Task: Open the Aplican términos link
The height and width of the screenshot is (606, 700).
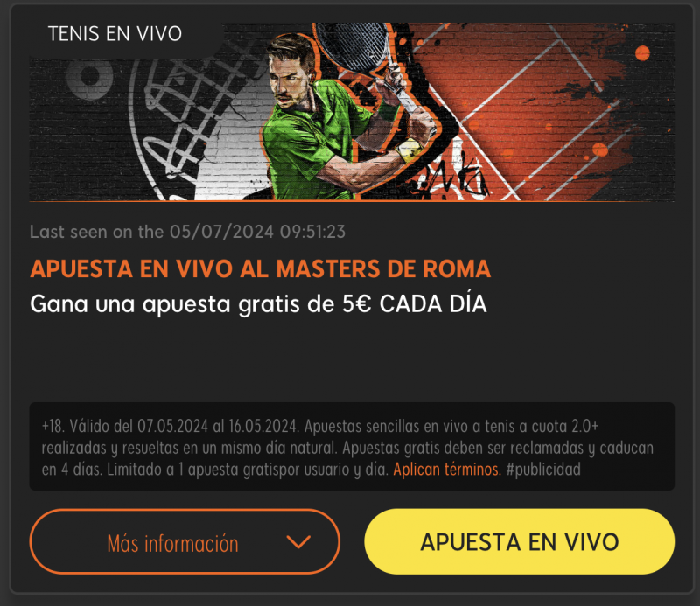Action: [x=447, y=470]
